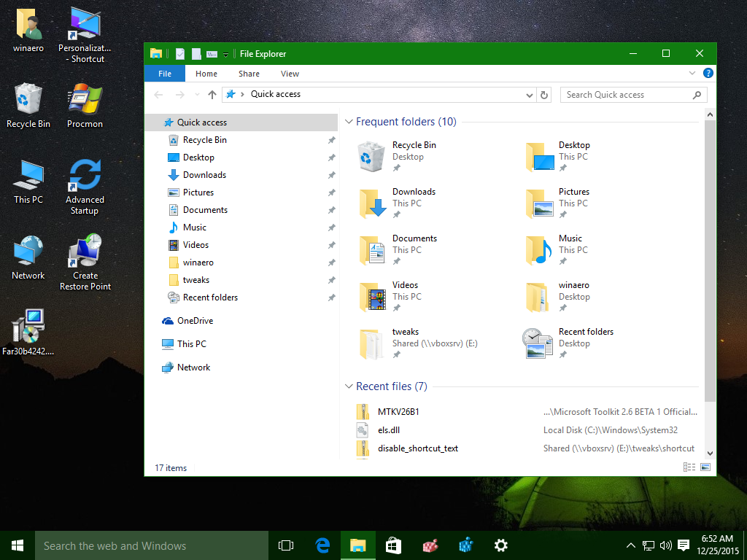747x560 pixels.
Task: Switch to the View ribbon tab
Action: pos(290,74)
